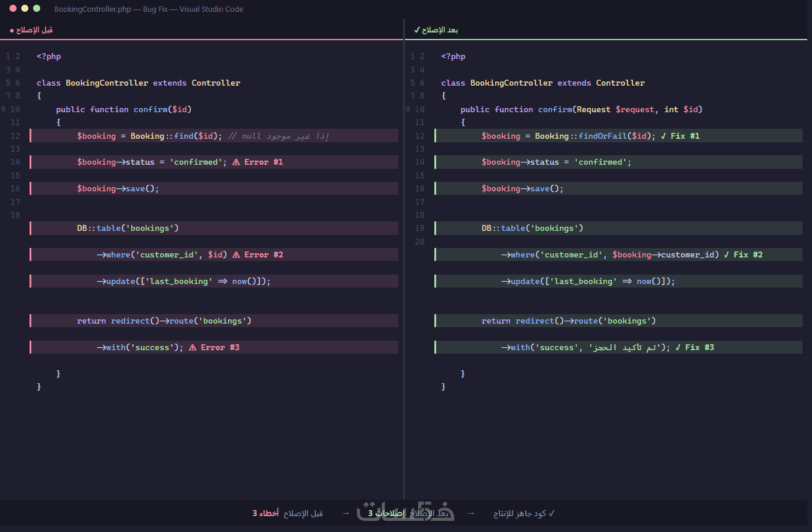Click the 'إذا غير موجود null' comment
This screenshot has height=532, width=812.
pos(278,136)
